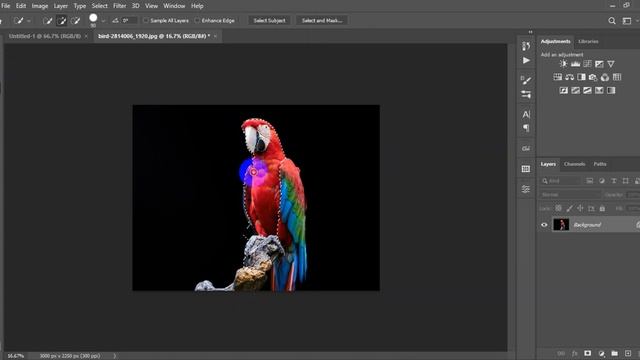640x360 pixels.
Task: Enable Sample All Layers checkbox
Action: 146,20
